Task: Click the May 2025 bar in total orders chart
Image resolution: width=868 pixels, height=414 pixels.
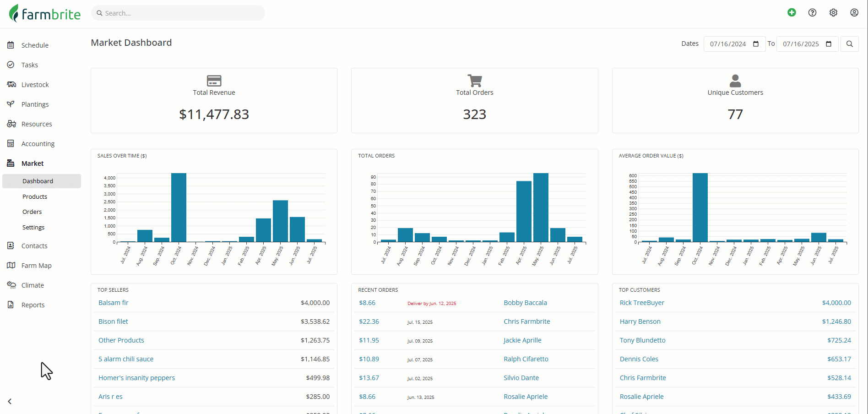Action: pyautogui.click(x=541, y=207)
